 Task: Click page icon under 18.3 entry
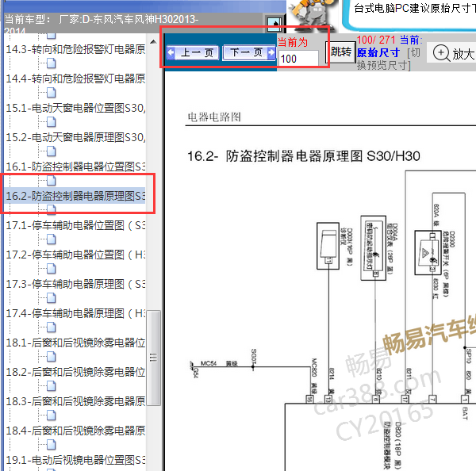coord(52,415)
